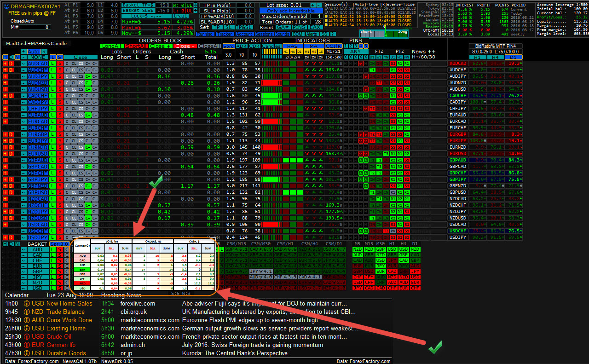Toggle session AUTO:EAX:S2 checkbox
The image size is (589, 364).
point(326,17)
